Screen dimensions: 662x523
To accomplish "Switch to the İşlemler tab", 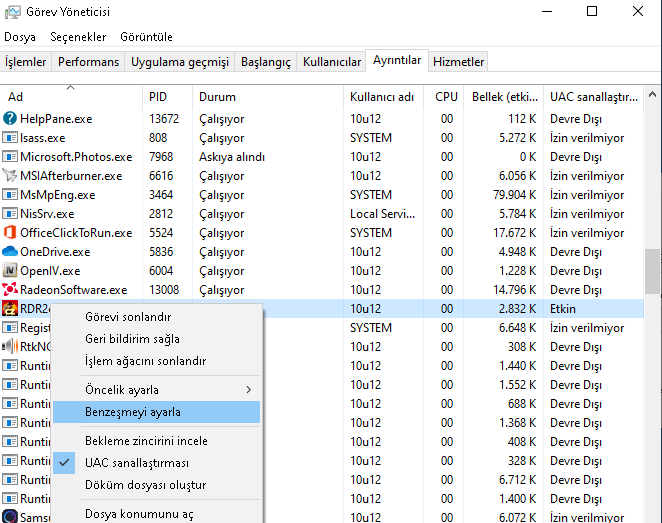I will point(26,62).
